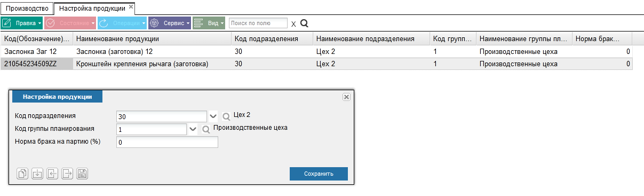This screenshot has height=196, width=644.
Task: Close the Настройка продукции tab
Action: (131, 6)
